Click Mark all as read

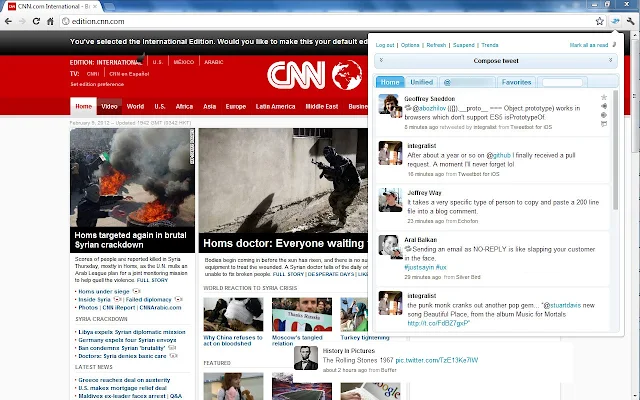[589, 45]
